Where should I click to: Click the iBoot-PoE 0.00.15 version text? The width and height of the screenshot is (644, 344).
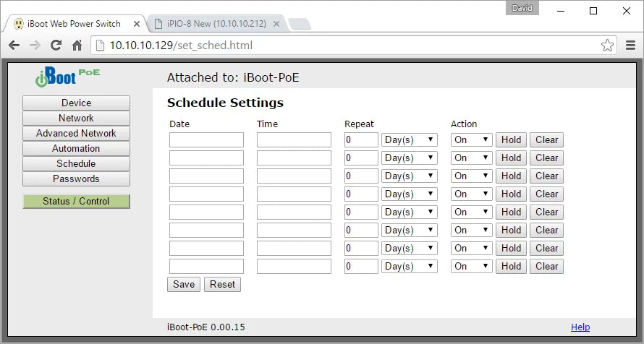point(206,327)
